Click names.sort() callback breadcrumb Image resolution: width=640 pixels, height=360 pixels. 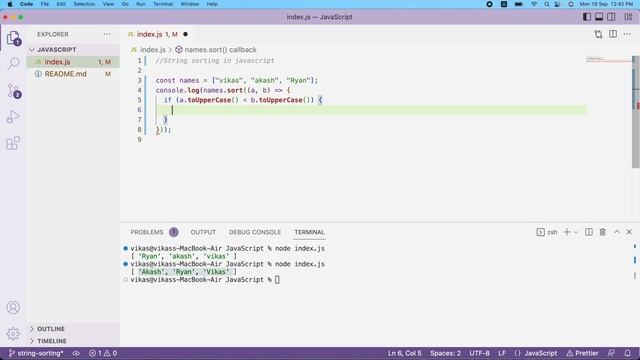[220, 49]
